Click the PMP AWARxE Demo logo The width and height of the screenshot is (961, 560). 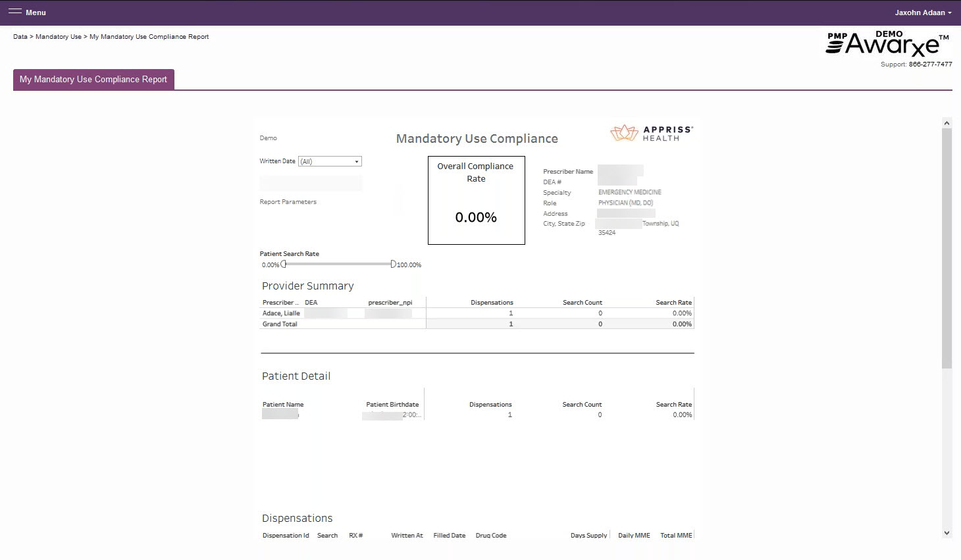[x=887, y=43]
